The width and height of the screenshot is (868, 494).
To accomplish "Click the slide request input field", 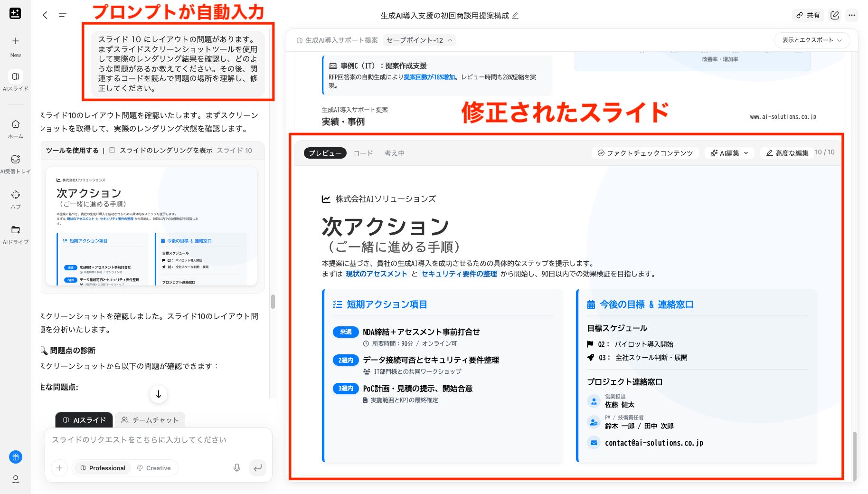I will (142, 440).
